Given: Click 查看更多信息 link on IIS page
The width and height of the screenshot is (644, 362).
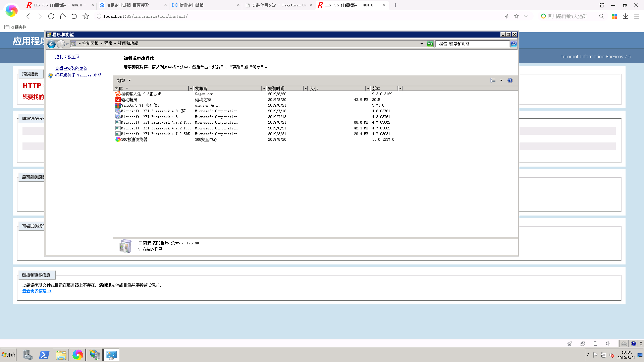Looking at the screenshot, I should [x=37, y=291].
